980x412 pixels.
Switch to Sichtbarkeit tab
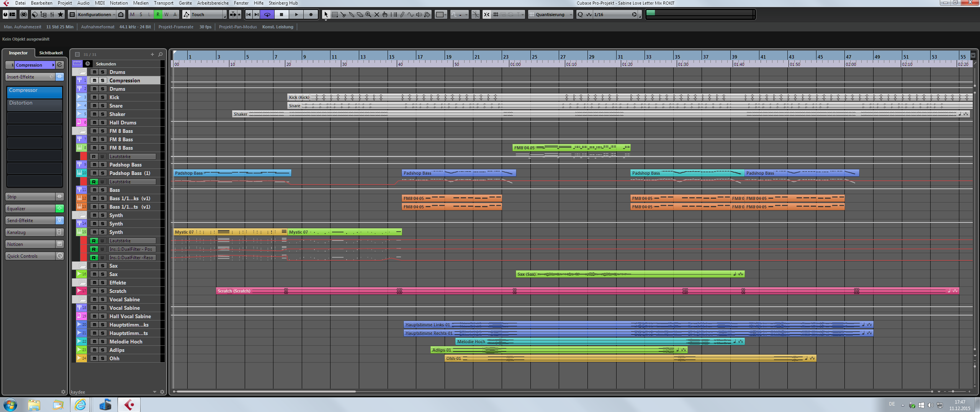point(51,53)
